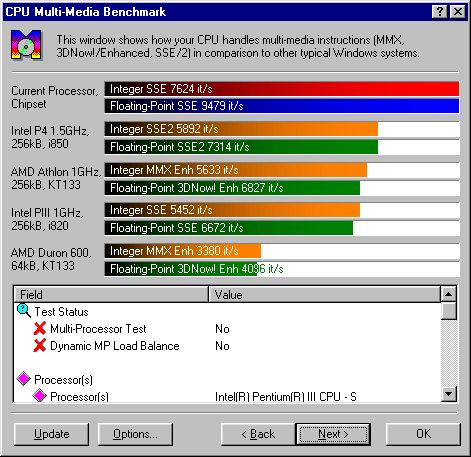Click the Current Processor, Chipset label
The height and width of the screenshot is (457, 471).
click(x=55, y=97)
